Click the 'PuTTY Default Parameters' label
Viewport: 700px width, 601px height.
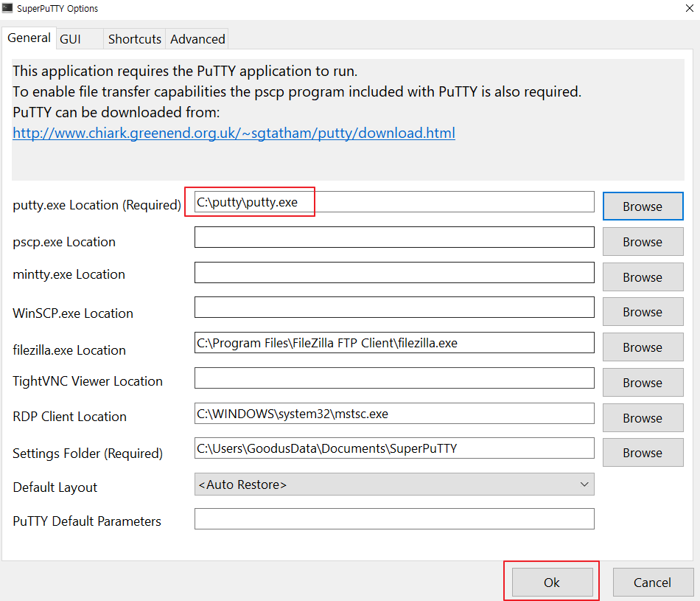coord(87,521)
